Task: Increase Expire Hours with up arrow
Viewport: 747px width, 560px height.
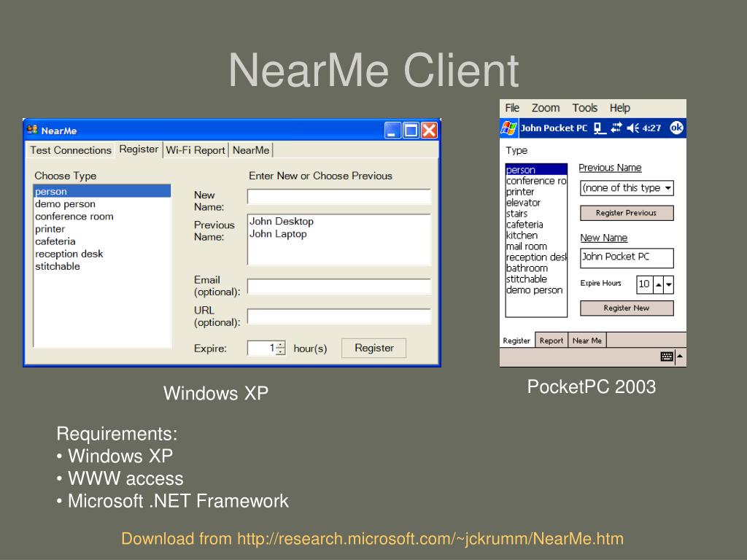Action: point(659,285)
